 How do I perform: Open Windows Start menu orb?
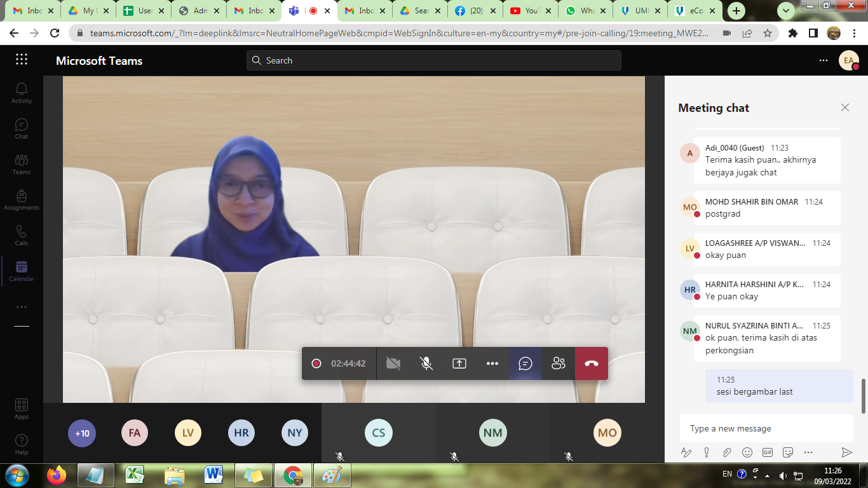tap(17, 475)
